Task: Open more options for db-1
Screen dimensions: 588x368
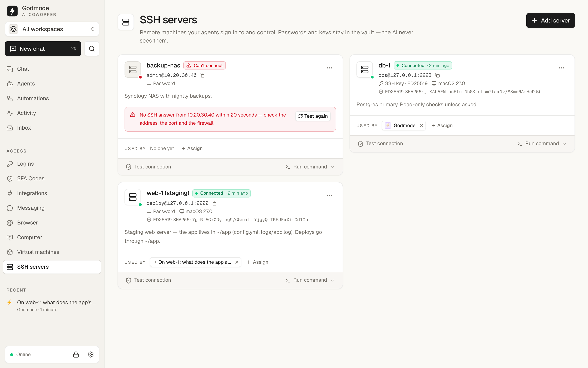Action: (x=561, y=68)
